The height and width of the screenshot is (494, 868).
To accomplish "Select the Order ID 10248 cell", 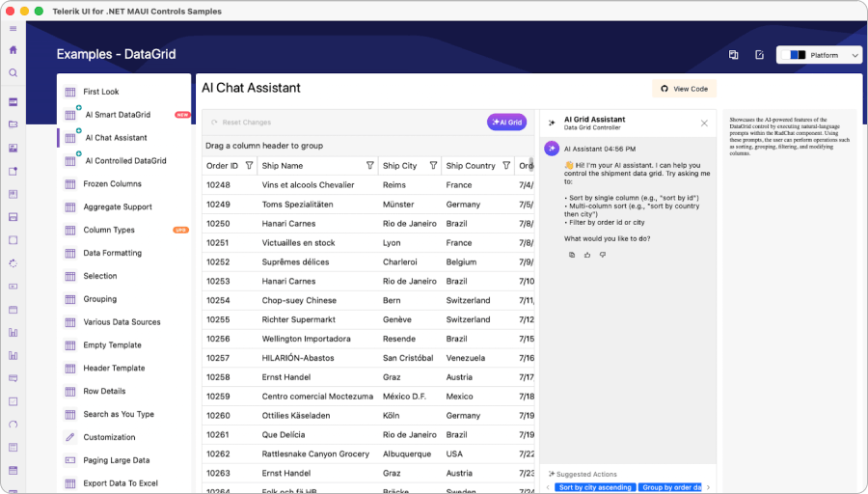I will [230, 185].
